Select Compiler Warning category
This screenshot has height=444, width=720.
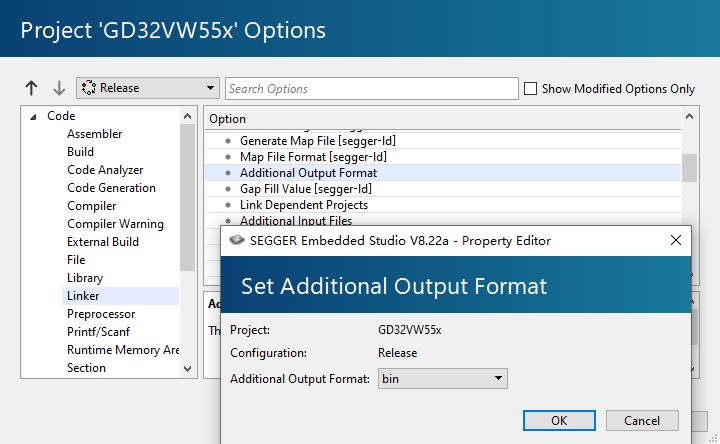pyautogui.click(x=115, y=224)
